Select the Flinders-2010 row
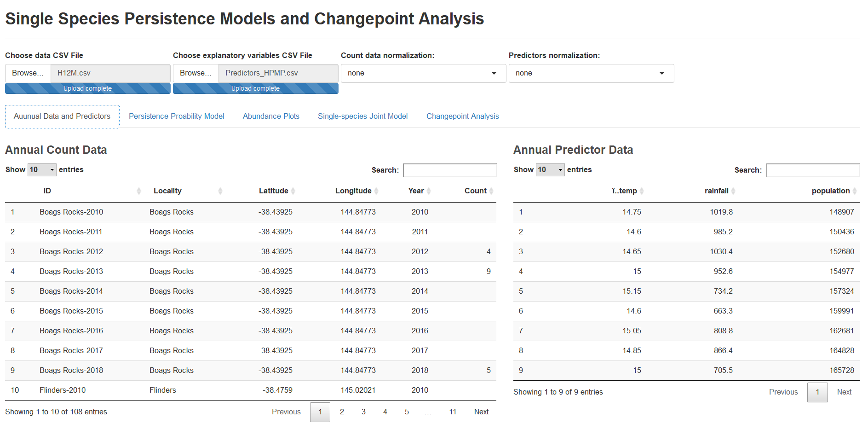This screenshot has height=424, width=868. tap(251, 390)
